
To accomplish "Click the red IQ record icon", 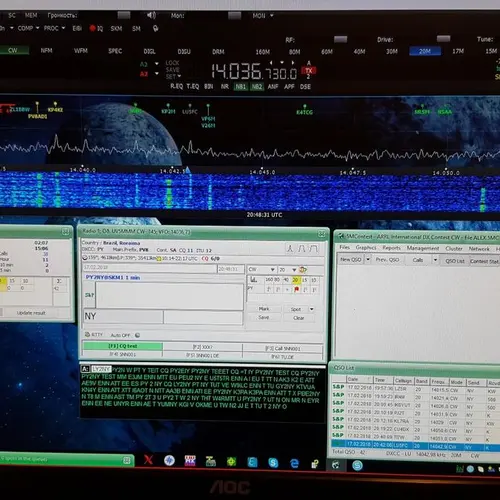I will click(x=93, y=28).
